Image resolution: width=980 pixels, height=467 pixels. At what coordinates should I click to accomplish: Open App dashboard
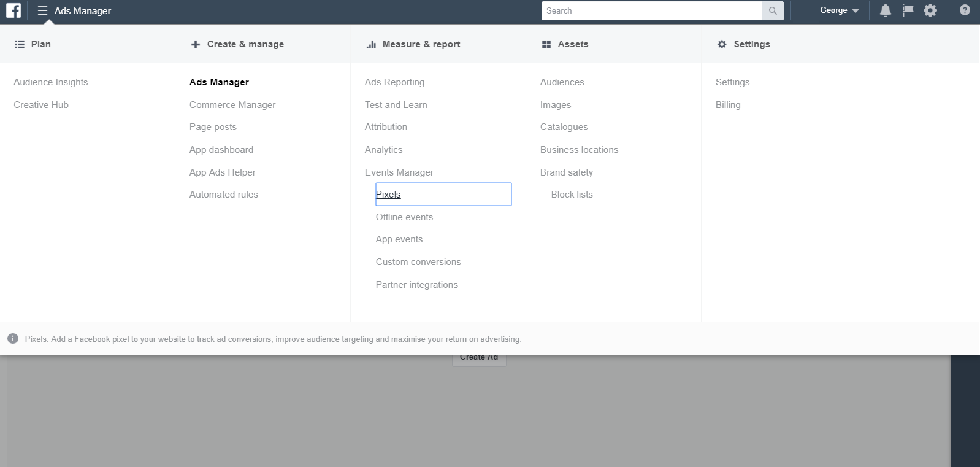point(221,150)
